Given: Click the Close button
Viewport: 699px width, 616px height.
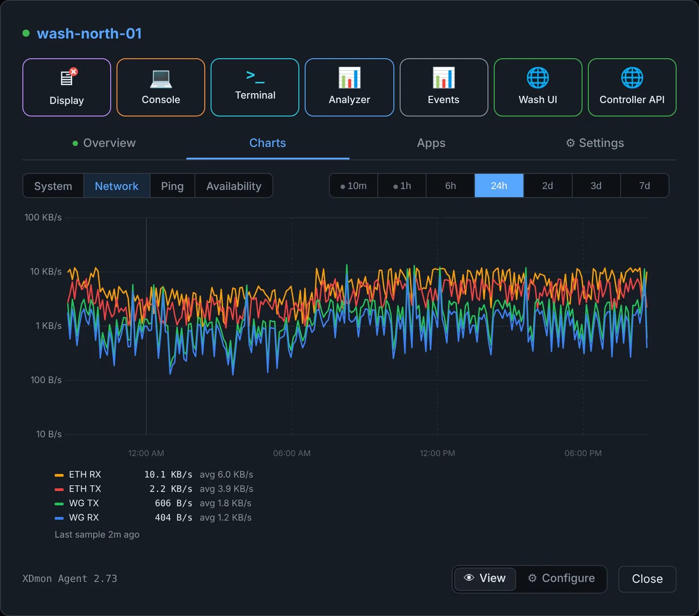Looking at the screenshot, I should pyautogui.click(x=647, y=579).
